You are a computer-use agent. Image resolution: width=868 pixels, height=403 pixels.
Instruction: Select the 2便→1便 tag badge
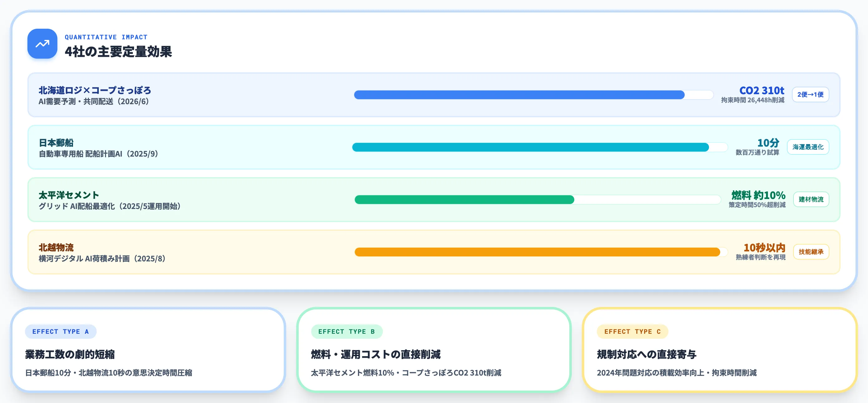pyautogui.click(x=810, y=95)
